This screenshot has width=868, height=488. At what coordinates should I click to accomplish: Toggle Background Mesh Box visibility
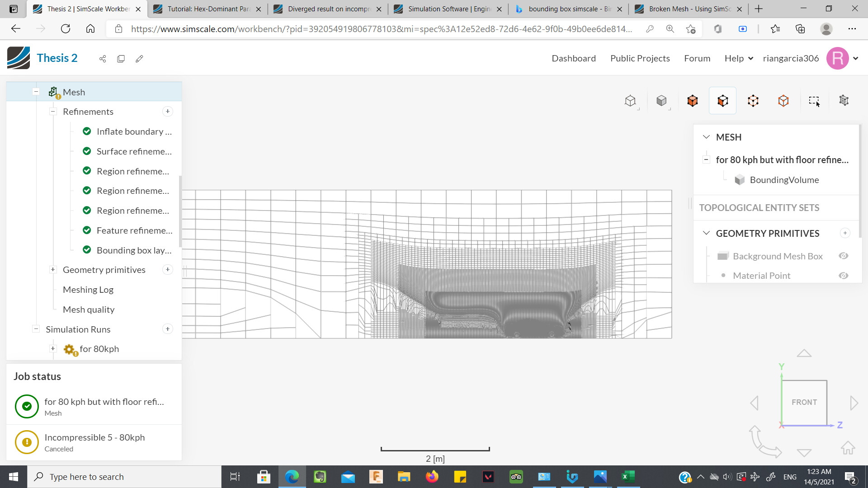[x=843, y=256]
